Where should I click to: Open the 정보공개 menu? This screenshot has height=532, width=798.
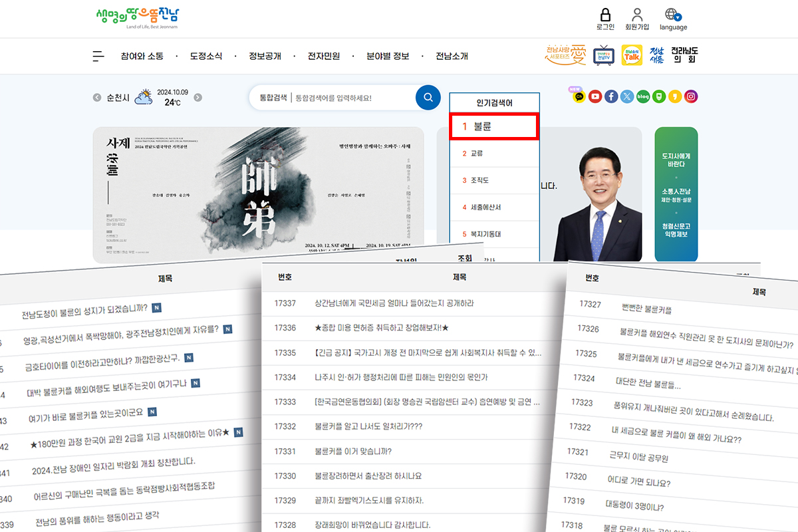265,57
